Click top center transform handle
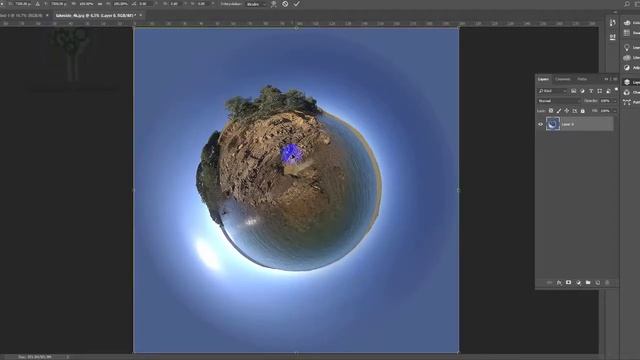Screen dimensions: 640x360 (x=297, y=28)
